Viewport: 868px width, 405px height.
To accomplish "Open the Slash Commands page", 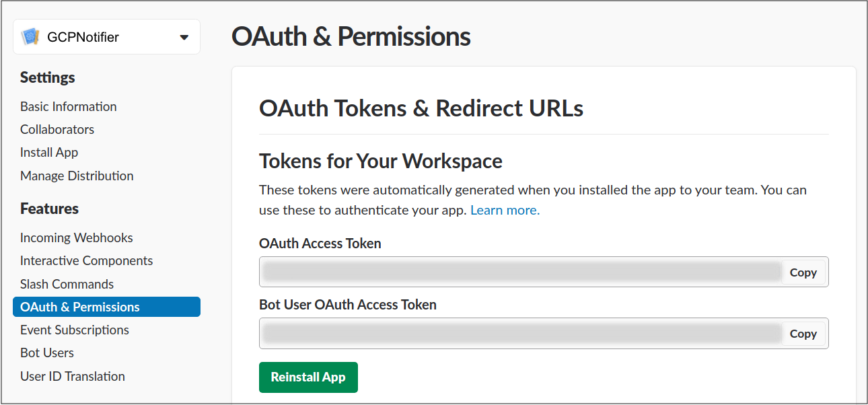I will (x=67, y=284).
